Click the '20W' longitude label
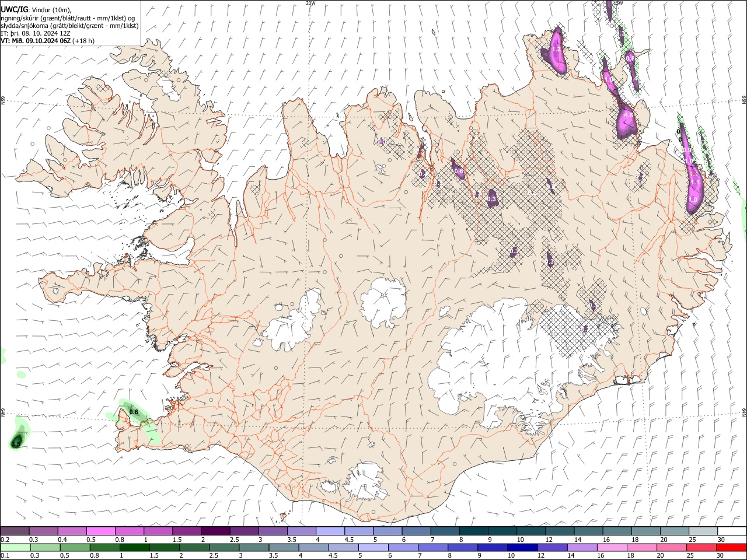The height and width of the screenshot is (560, 747). pyautogui.click(x=310, y=3)
